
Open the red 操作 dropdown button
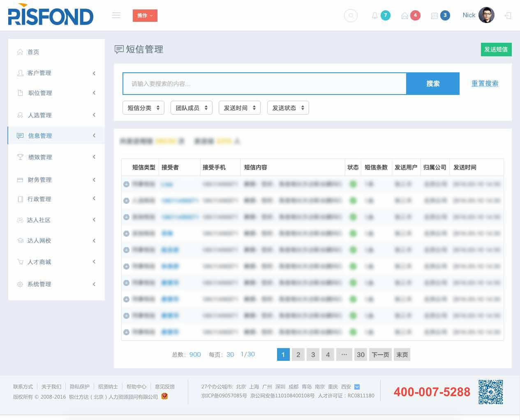(x=145, y=16)
